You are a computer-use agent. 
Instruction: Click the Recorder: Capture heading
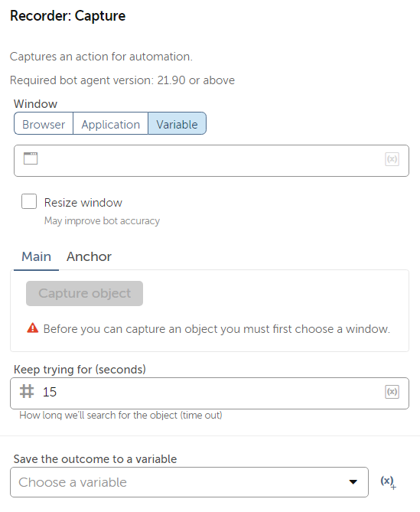click(x=68, y=15)
